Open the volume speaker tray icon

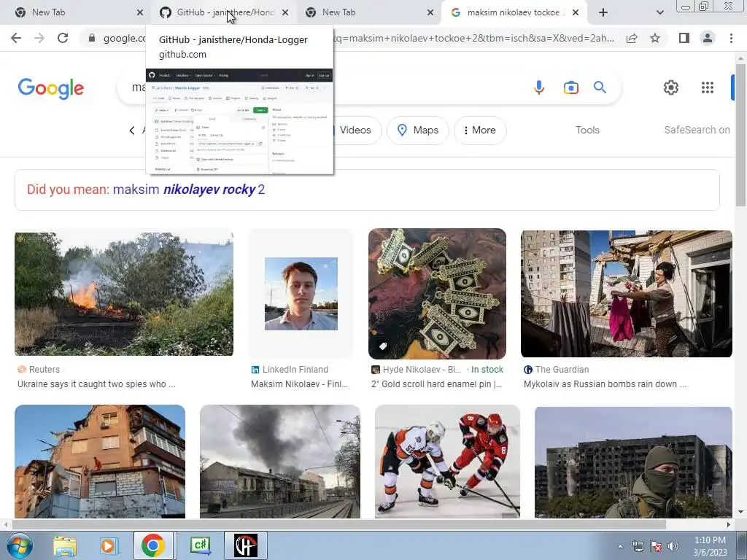[x=673, y=546]
